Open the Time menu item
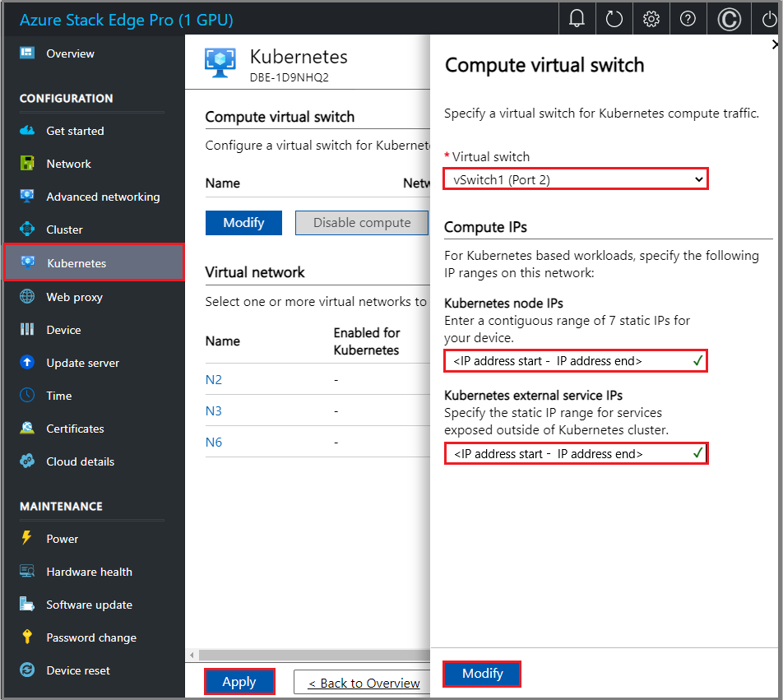This screenshot has width=783, height=700. coord(59,396)
